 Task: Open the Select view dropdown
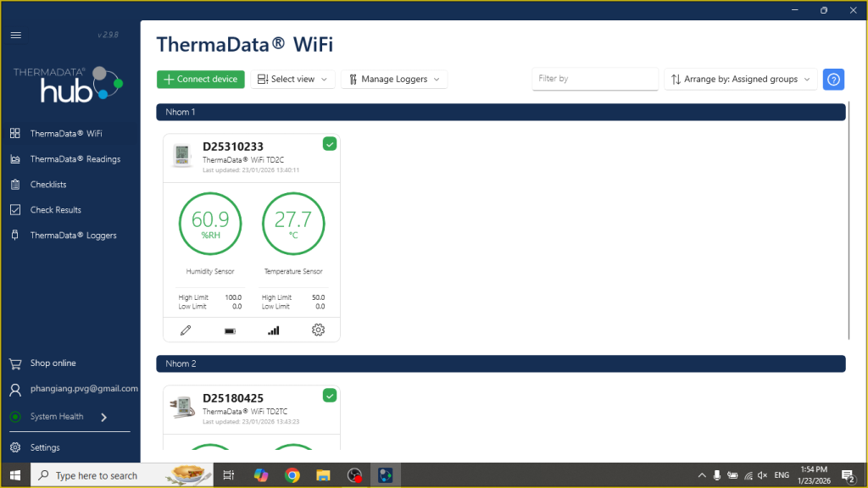pyautogui.click(x=292, y=79)
